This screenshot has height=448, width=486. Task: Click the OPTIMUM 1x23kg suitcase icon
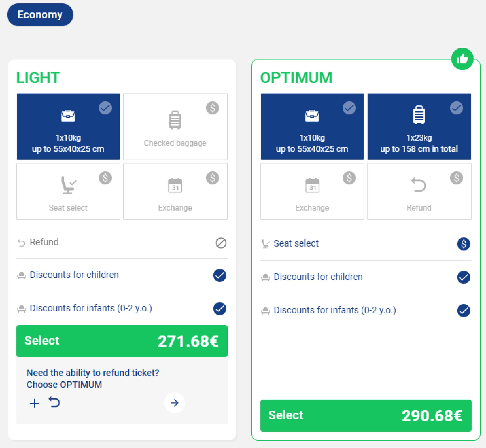coord(419,115)
